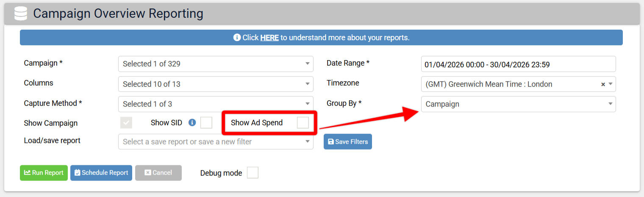Open the Campaign dropdown showing Selected 1 of 329

(x=216, y=64)
